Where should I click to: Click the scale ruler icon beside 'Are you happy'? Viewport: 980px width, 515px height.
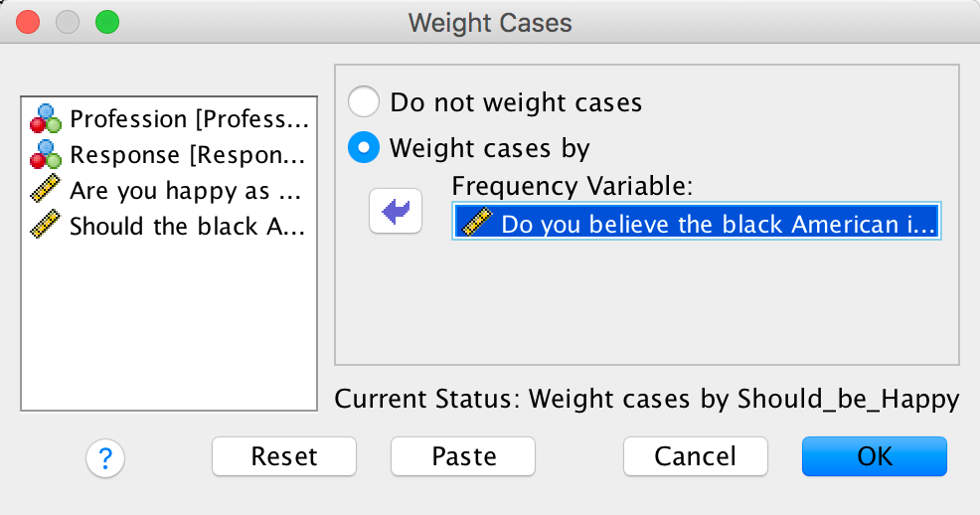coord(45,191)
